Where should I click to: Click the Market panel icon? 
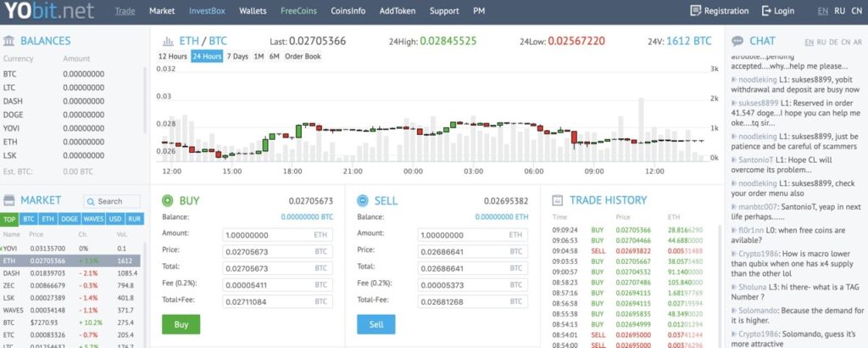[8, 200]
